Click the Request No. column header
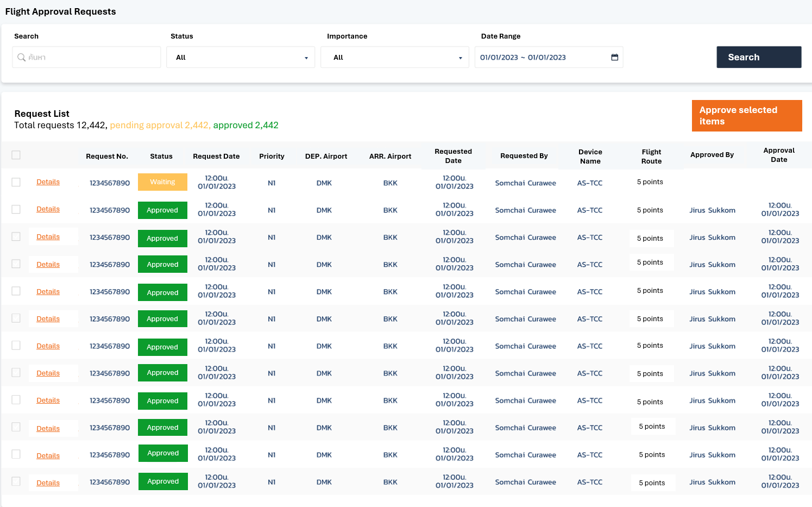The width and height of the screenshot is (812, 507). coord(107,157)
